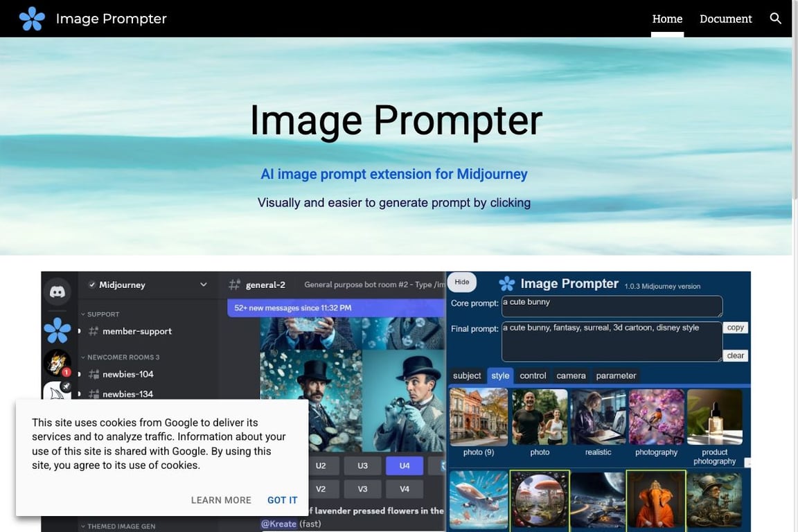The image size is (798, 532).
Task: Select the product photography bottle thumbnail
Action: tap(715, 418)
